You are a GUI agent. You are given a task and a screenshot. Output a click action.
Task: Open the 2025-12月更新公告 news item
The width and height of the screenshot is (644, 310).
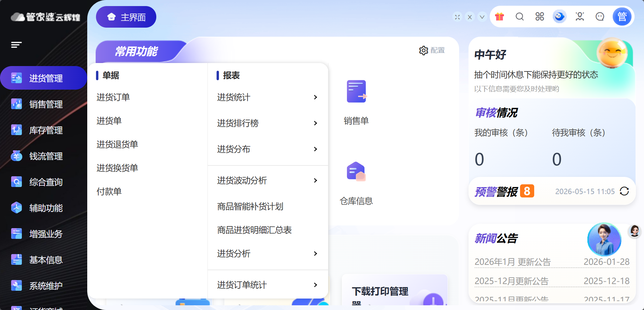tap(552, 281)
